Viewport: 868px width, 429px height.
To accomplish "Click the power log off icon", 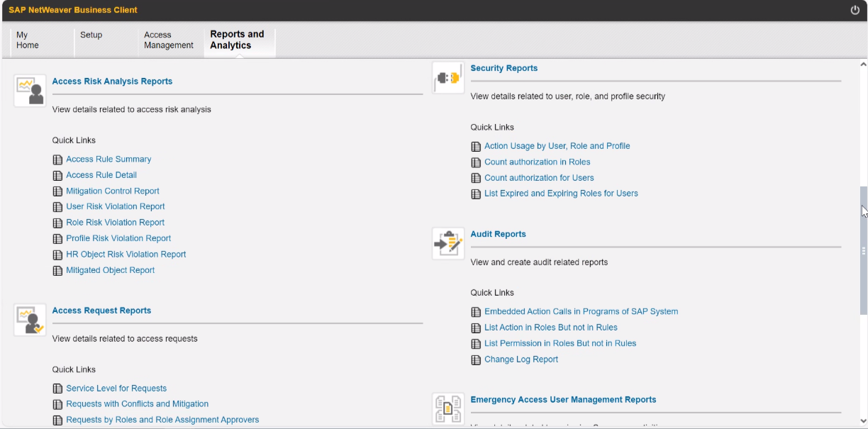I will point(855,10).
